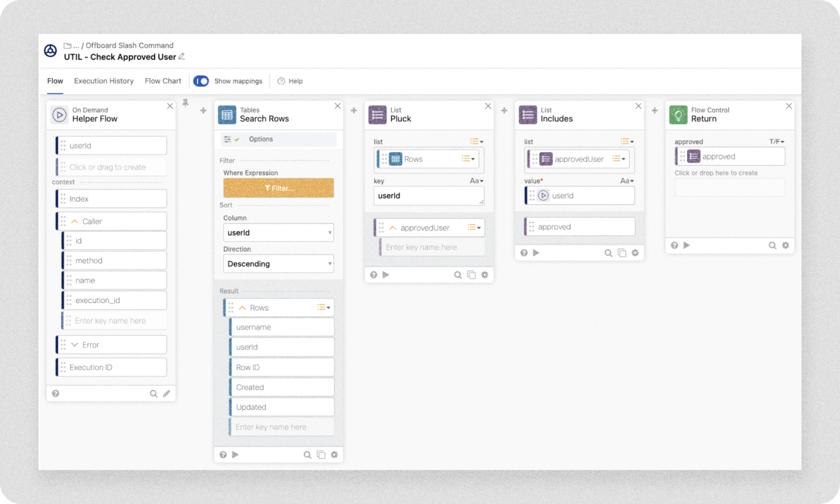Remove the Search Rows card with X

click(337, 106)
